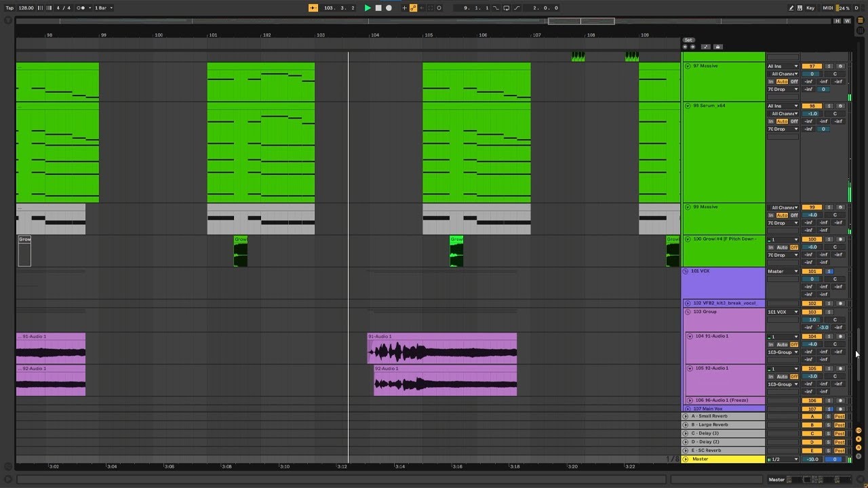Open 103-Group output dropdown on track 104
Viewport: 868px width, 488px height.
tap(783, 352)
